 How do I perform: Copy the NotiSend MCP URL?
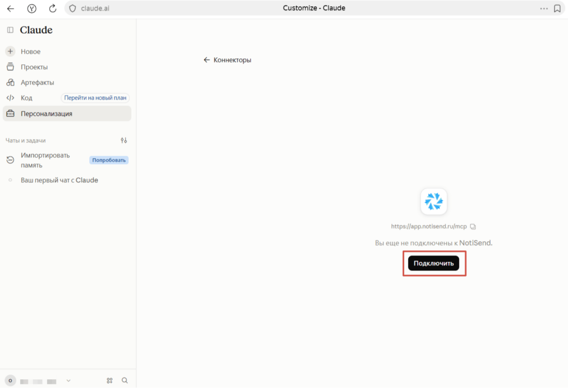click(x=473, y=227)
